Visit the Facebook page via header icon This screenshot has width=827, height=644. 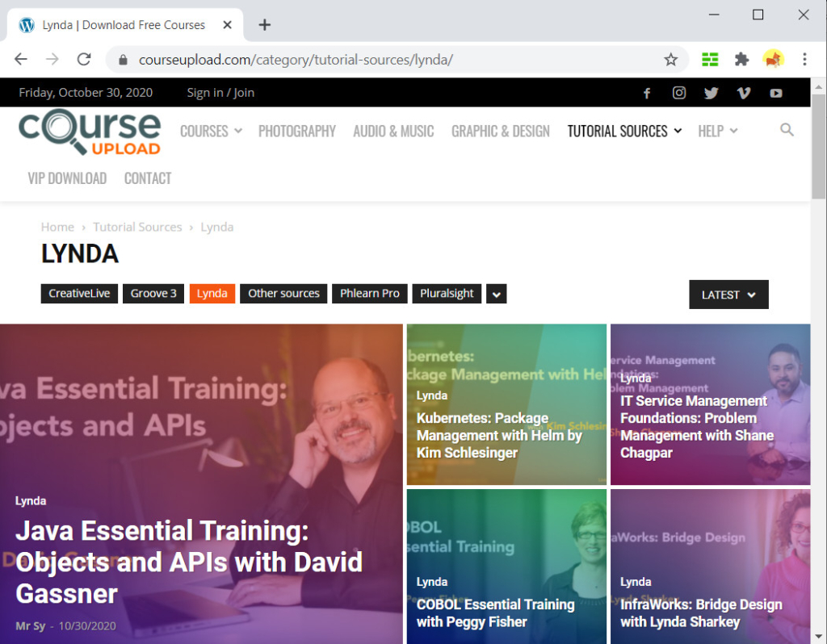pos(647,94)
